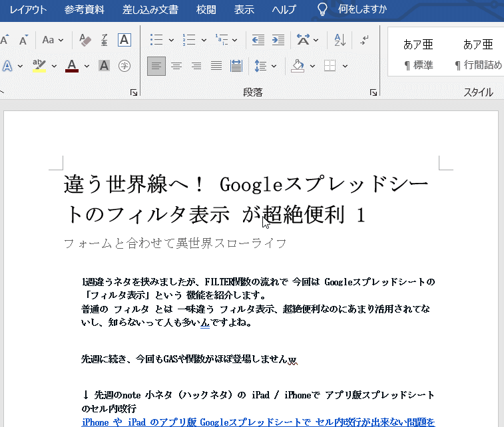Click the Clear All Formatting eraser icon

click(85, 40)
